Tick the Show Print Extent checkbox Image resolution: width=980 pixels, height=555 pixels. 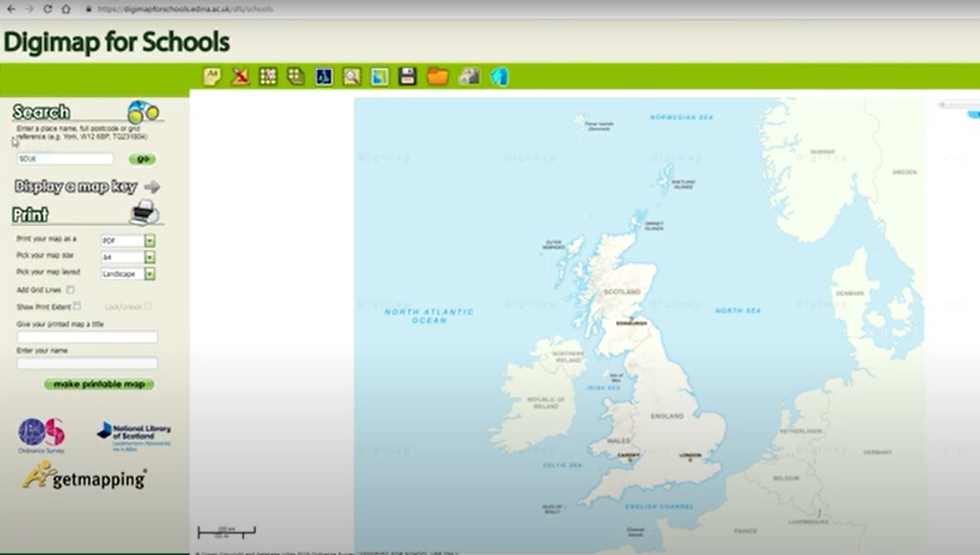coord(77,306)
